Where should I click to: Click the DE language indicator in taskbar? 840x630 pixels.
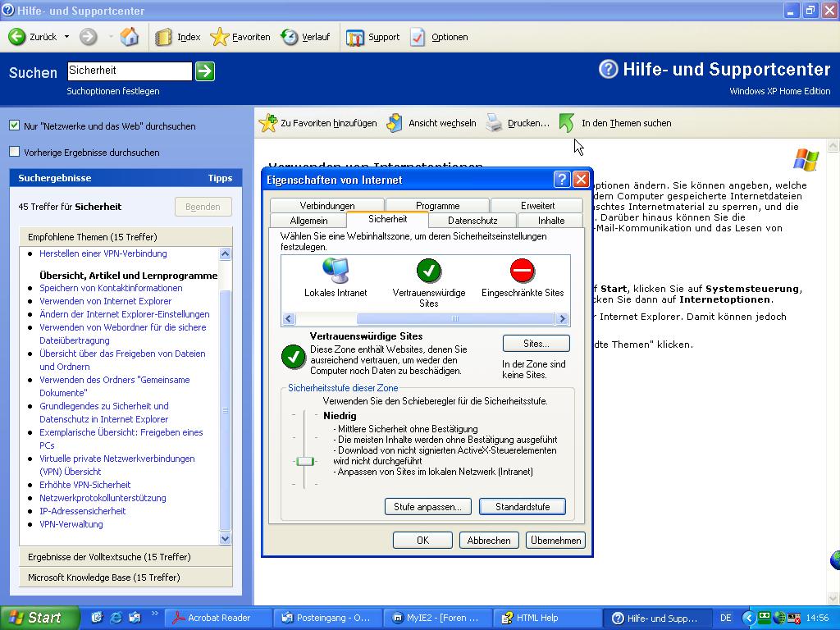tap(725, 619)
